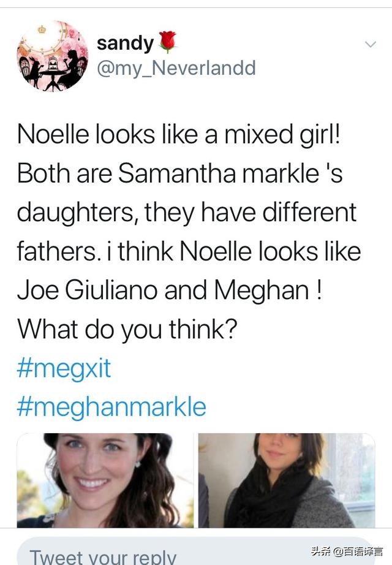
Task: Click the rose emoji beside sandy's name
Action: (167, 40)
